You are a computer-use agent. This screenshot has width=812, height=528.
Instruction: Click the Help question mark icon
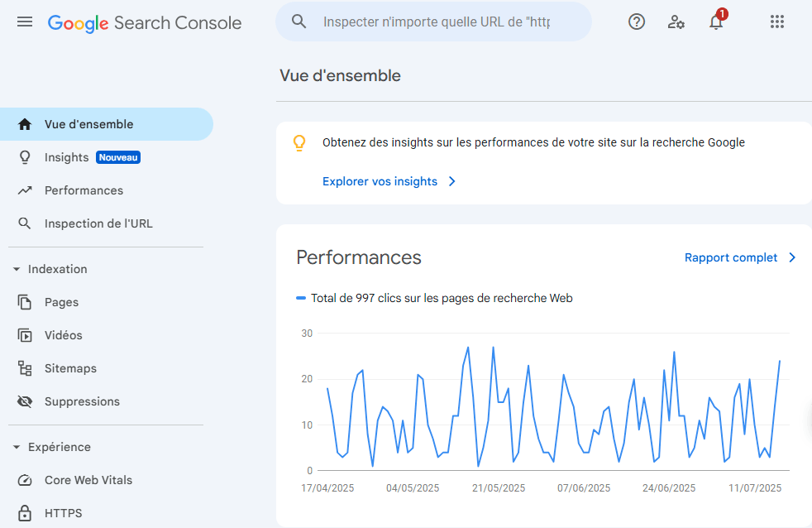[x=637, y=22]
